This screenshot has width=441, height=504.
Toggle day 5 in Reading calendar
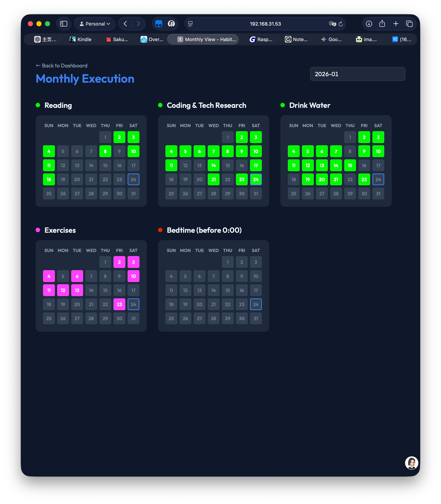coord(63,151)
